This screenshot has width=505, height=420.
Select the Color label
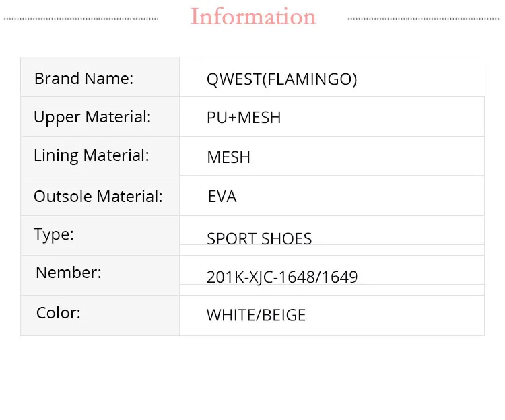[x=59, y=313]
